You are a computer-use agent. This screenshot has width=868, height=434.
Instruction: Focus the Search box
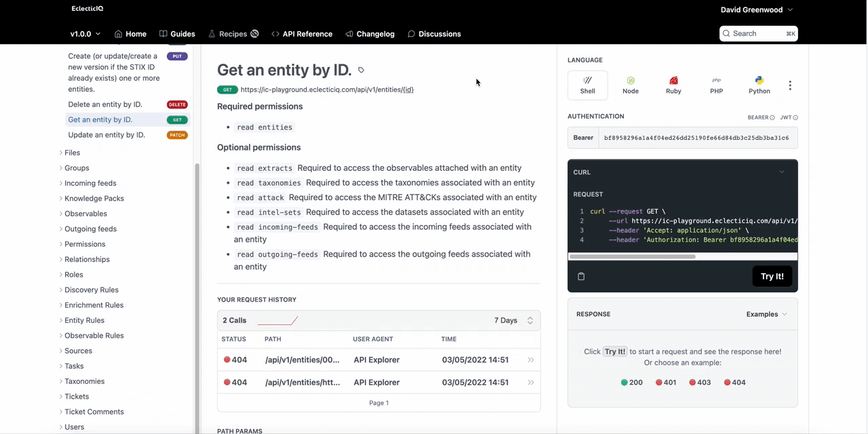(758, 33)
